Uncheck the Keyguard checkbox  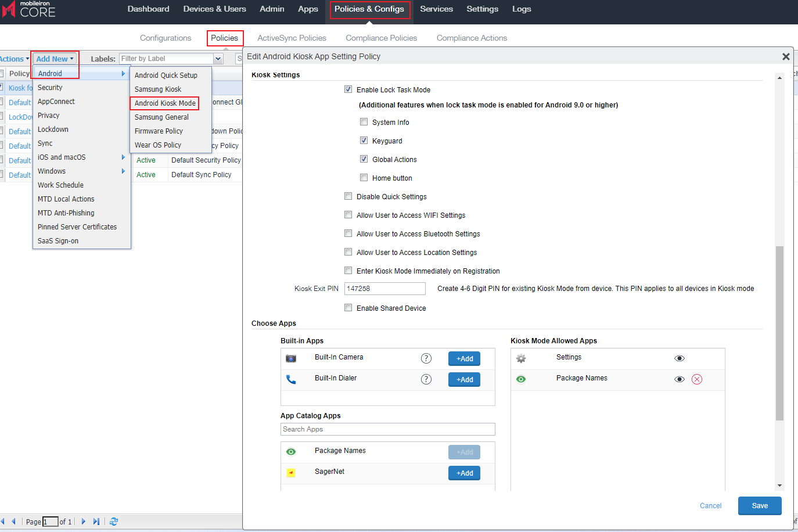pos(364,141)
